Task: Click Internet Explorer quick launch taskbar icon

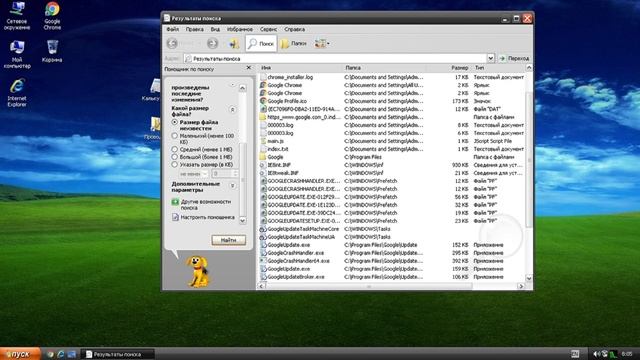Action: click(61, 354)
